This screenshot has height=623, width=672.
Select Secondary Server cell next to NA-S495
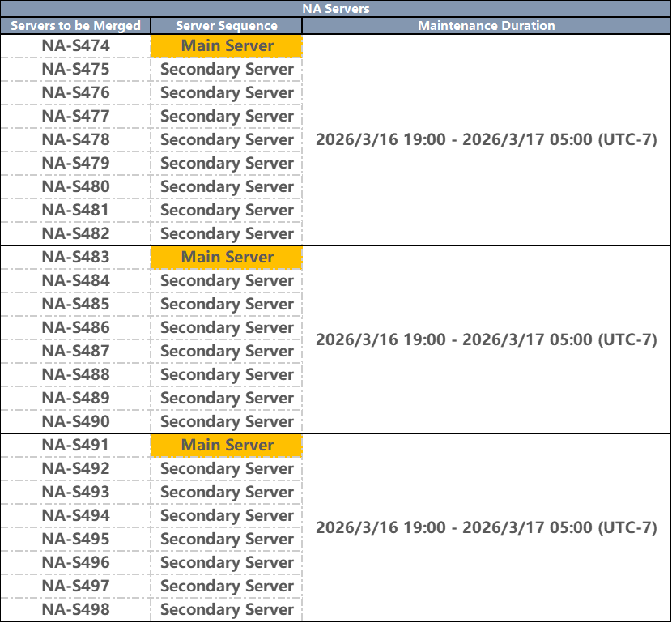click(x=227, y=540)
